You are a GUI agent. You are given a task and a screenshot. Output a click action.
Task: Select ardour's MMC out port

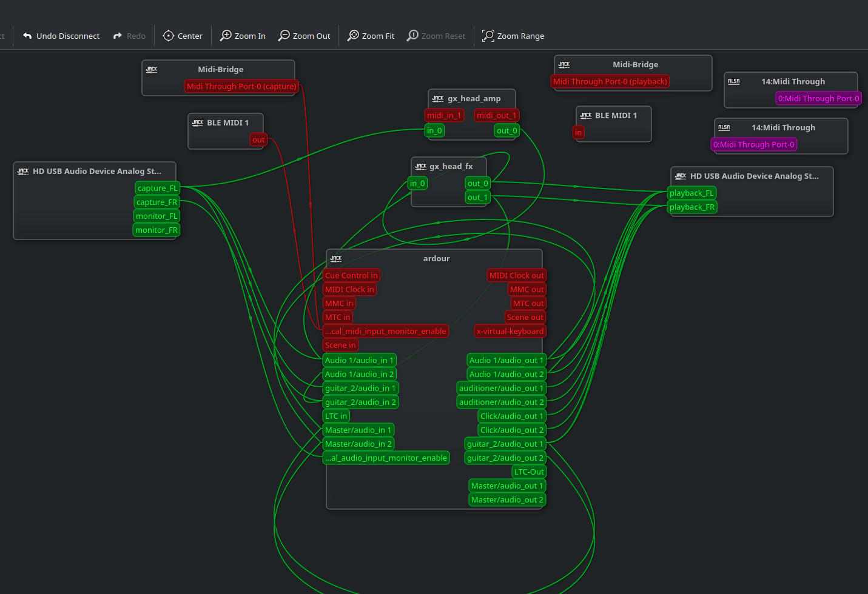point(527,289)
